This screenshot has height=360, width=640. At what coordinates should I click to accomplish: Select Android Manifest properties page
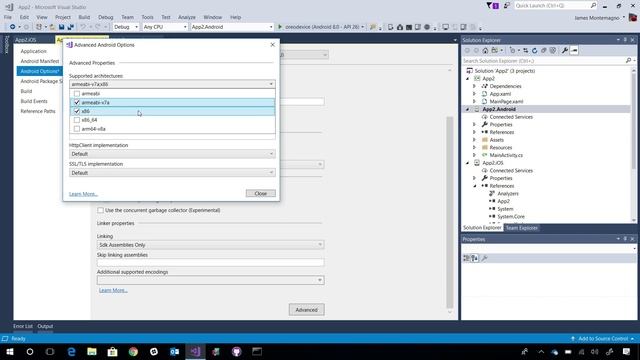pyautogui.click(x=40, y=61)
